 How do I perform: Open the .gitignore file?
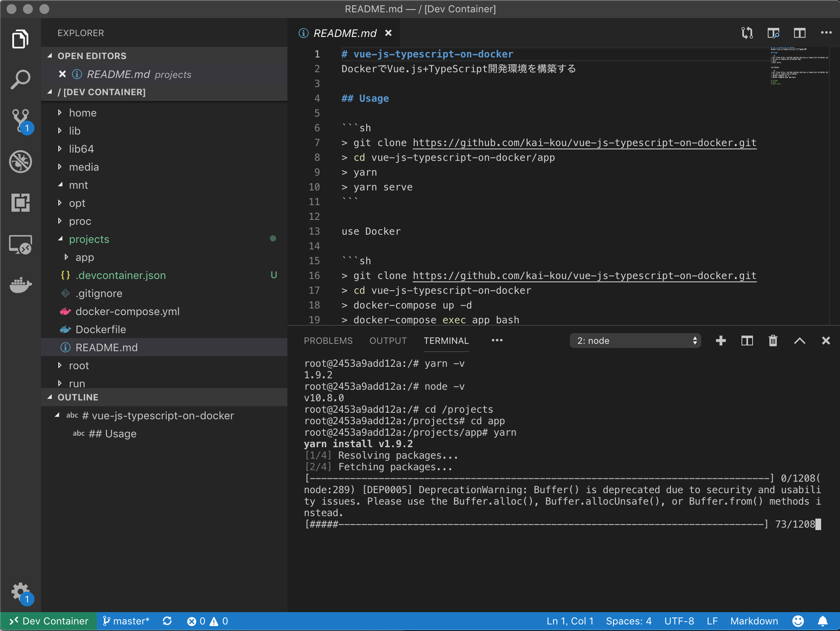pyautogui.click(x=164, y=293)
